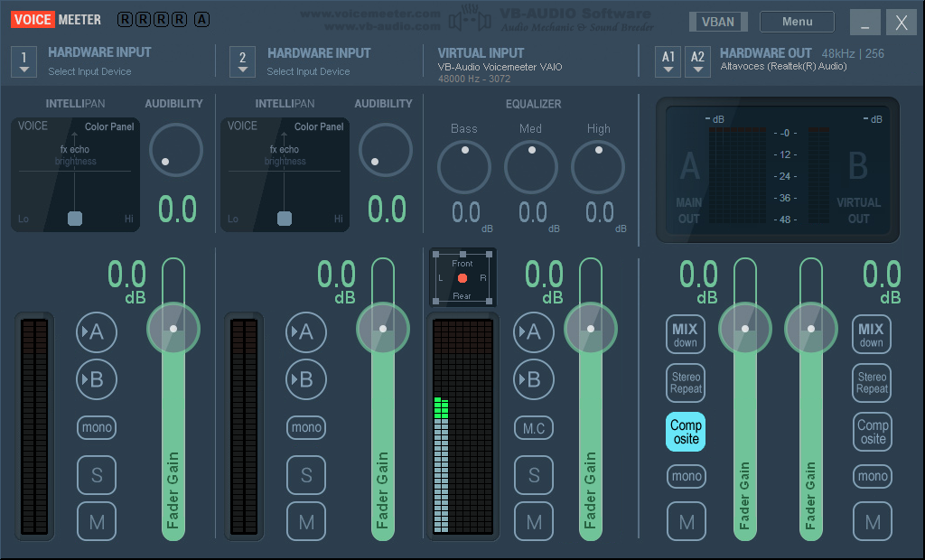
Task: Solo the Virtual Input strip
Action: [534, 475]
